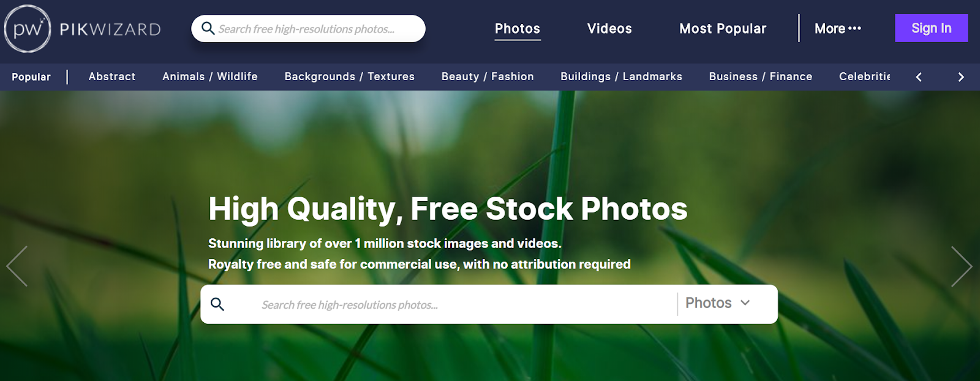Move category bar left with chevron
Image resolution: width=980 pixels, height=381 pixels.
[x=919, y=77]
